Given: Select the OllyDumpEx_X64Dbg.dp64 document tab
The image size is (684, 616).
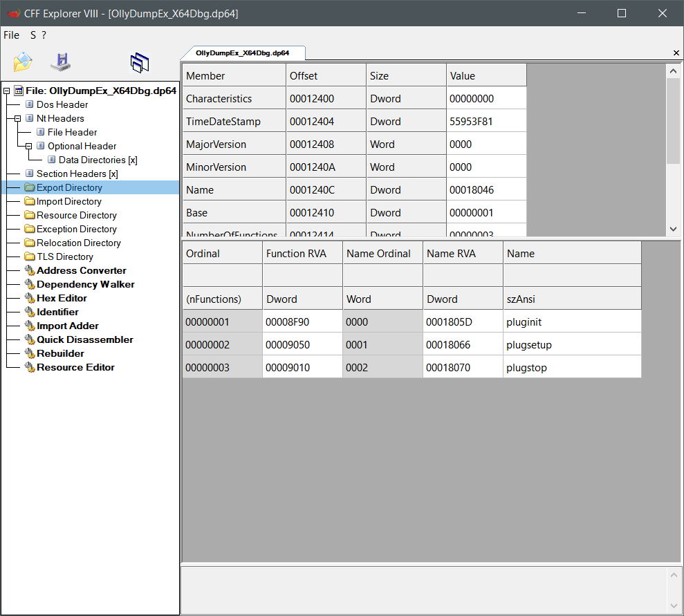Looking at the screenshot, I should (243, 53).
